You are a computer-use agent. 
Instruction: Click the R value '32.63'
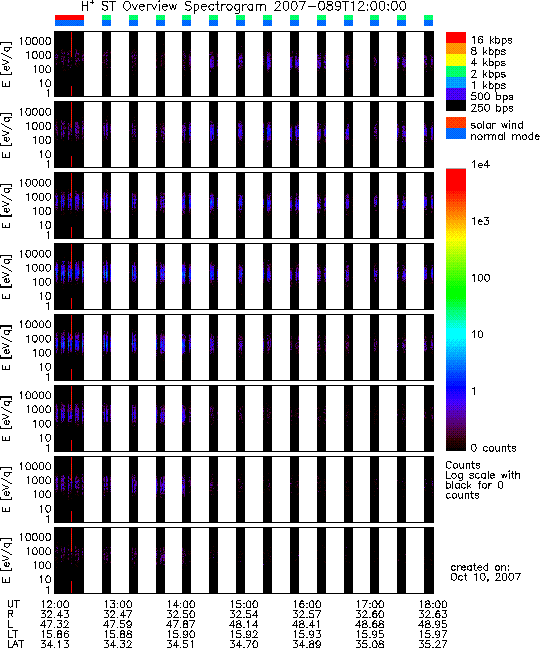[x=433, y=615]
